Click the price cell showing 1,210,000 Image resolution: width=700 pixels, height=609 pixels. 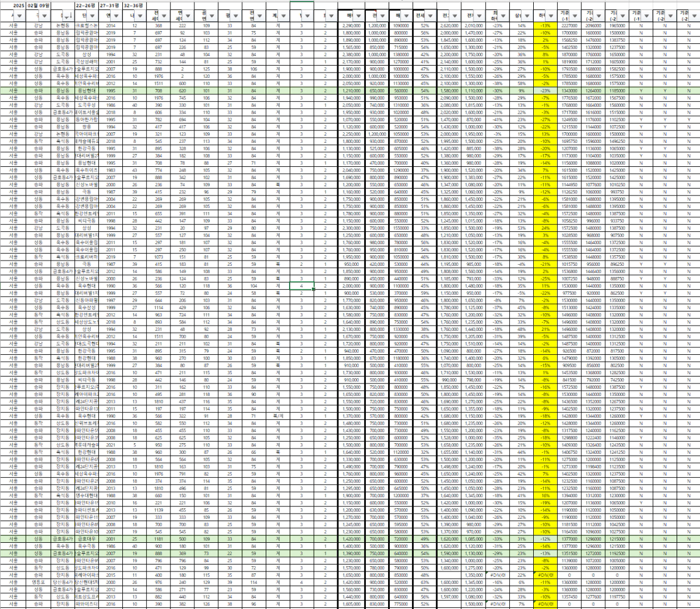351,91
